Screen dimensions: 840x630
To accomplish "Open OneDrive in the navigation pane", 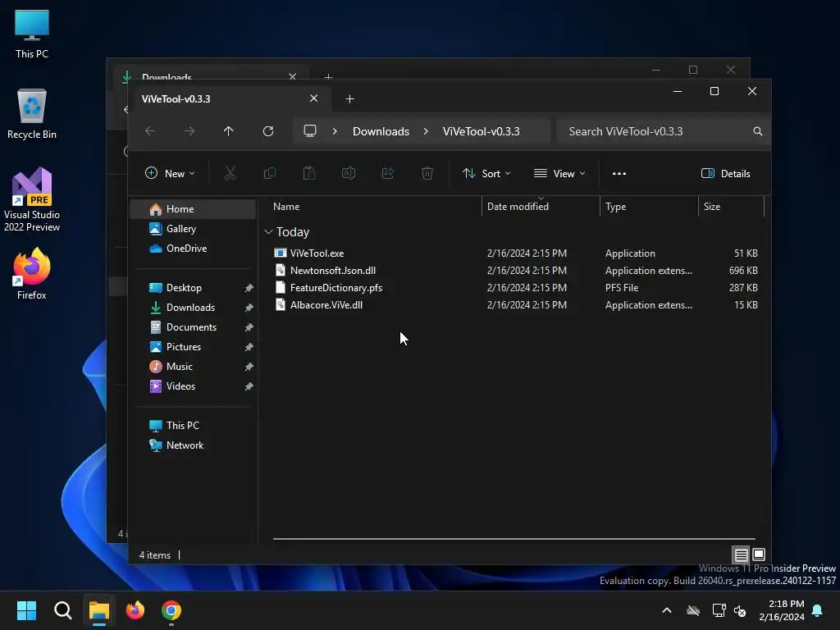I will (x=193, y=249).
